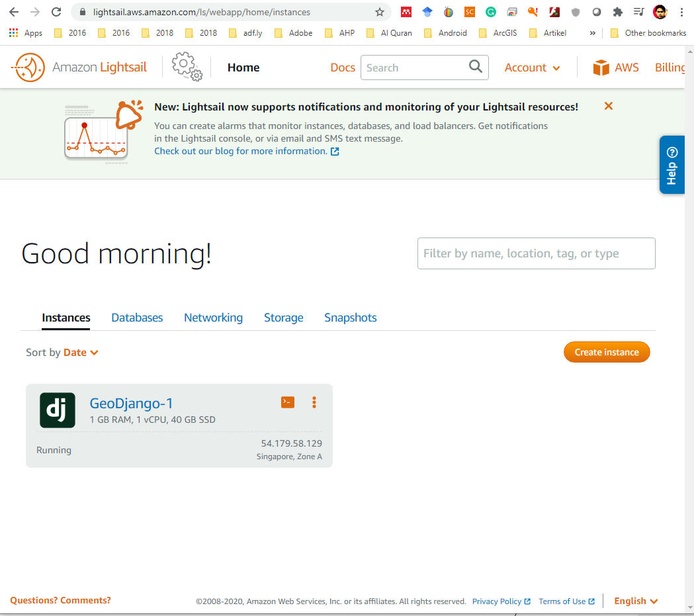
Task: Open the Chrome extensions puzzle icon
Action: [617, 12]
